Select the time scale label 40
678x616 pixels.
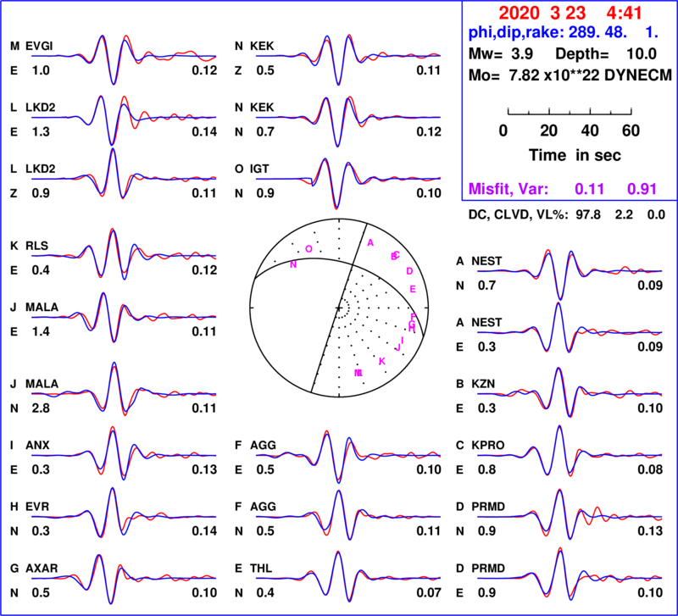pyautogui.click(x=590, y=130)
